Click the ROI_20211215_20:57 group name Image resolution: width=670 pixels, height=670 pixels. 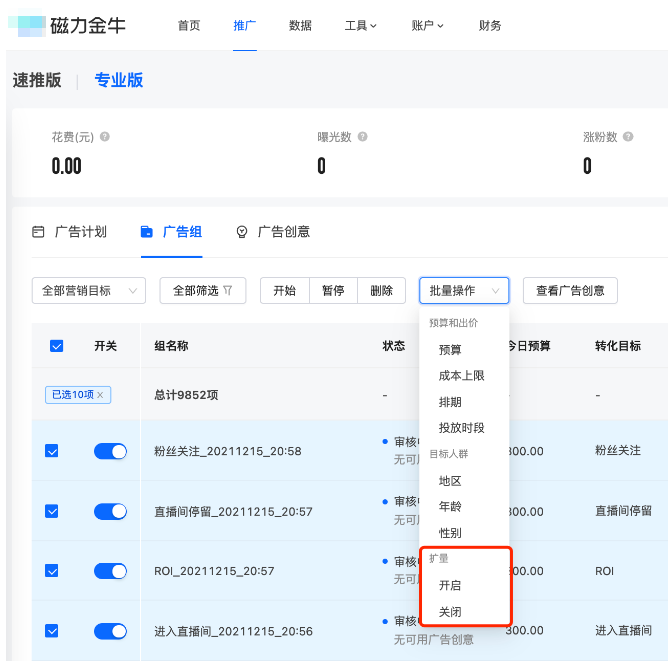point(214,571)
